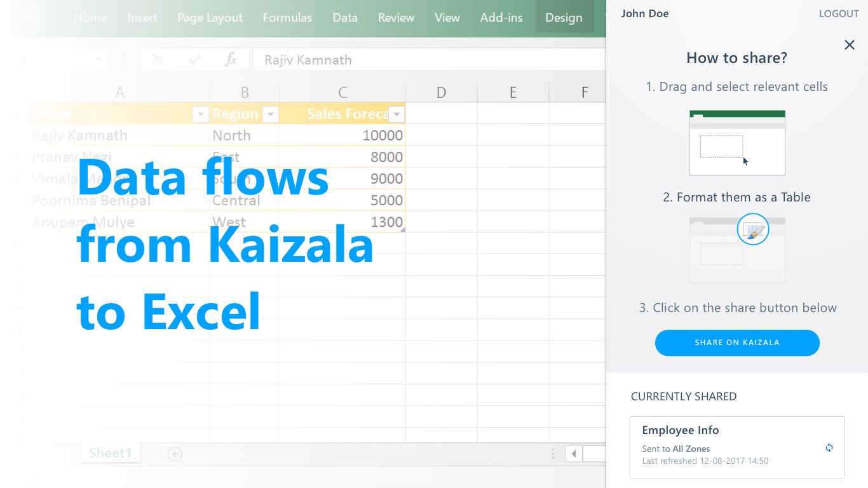
Task: Select column D header
Action: pos(442,93)
